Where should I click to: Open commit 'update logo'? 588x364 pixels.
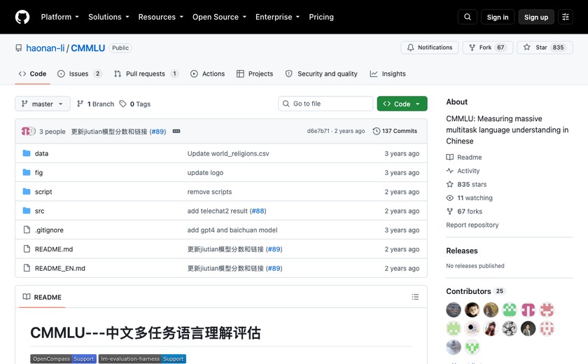205,172
